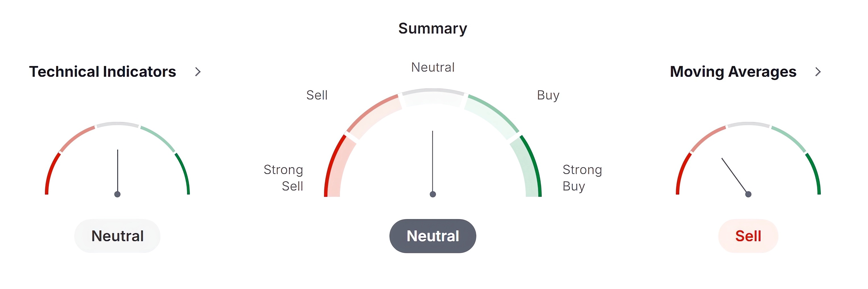Click the red Sell badge
868x289 pixels.
748,236
